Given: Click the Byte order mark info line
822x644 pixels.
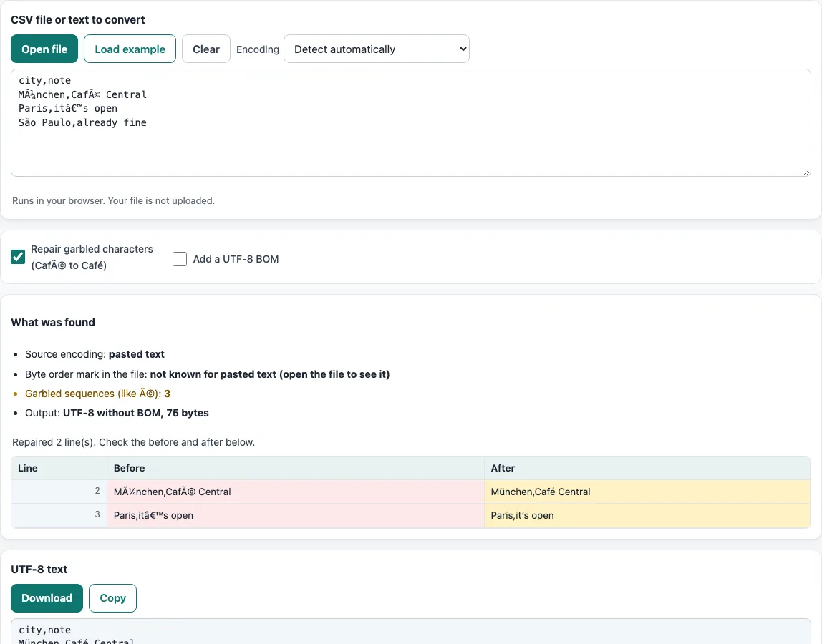Looking at the screenshot, I should click(x=207, y=374).
